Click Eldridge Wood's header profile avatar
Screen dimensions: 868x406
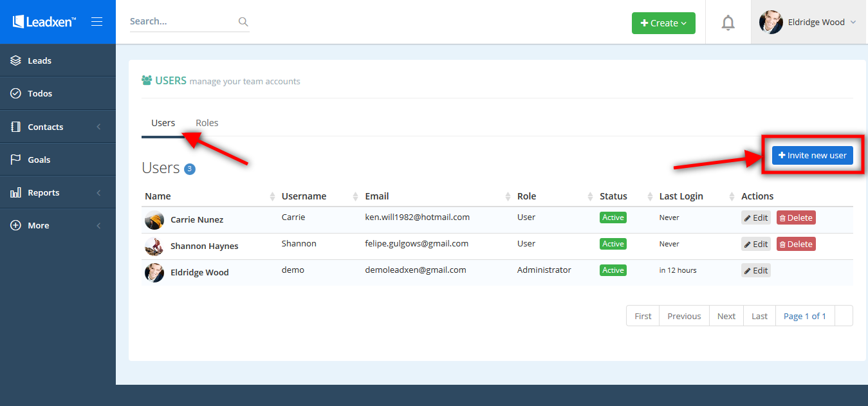[771, 22]
